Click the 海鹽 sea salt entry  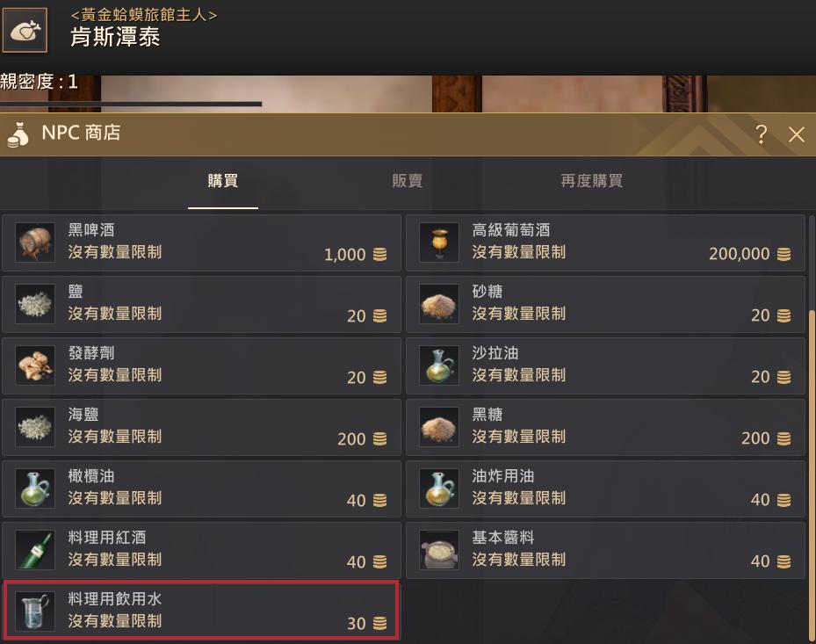click(201, 427)
